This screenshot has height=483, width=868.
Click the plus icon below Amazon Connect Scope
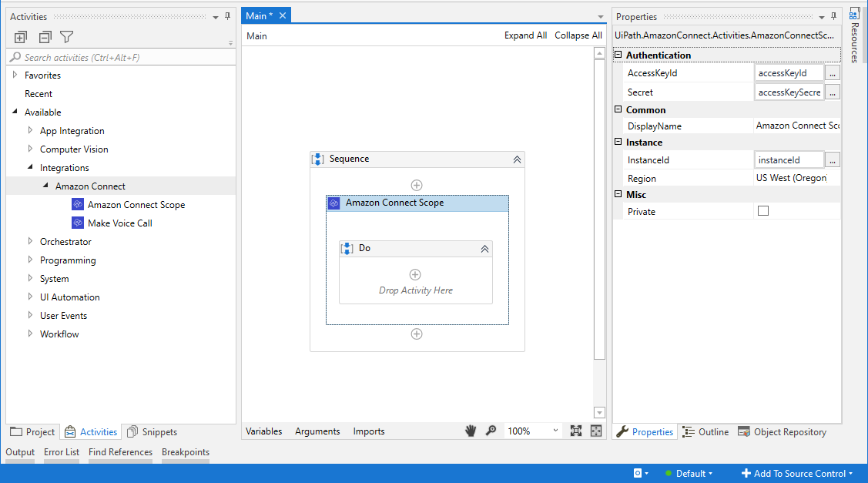pos(417,334)
